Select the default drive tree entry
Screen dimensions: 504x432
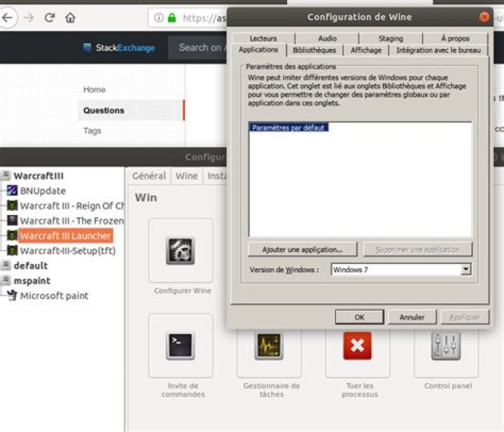click(x=31, y=265)
